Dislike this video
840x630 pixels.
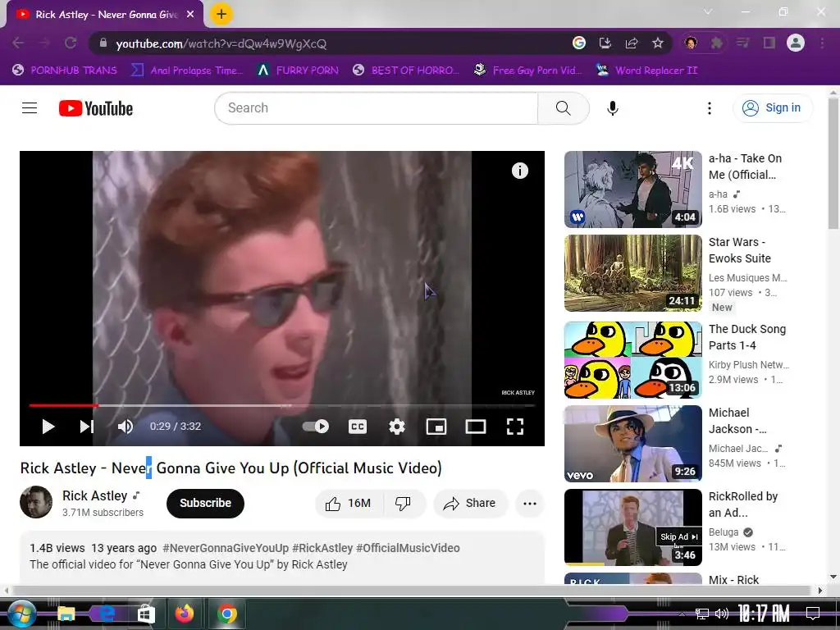click(x=404, y=503)
